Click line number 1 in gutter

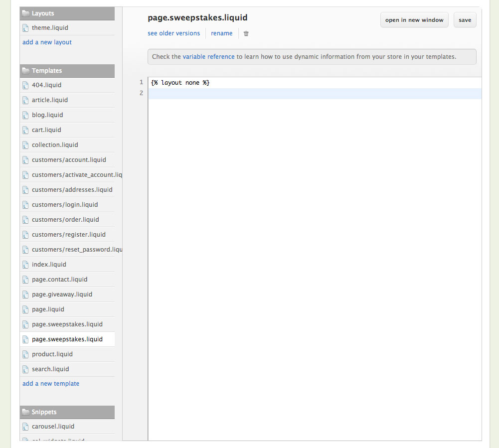[x=141, y=82]
